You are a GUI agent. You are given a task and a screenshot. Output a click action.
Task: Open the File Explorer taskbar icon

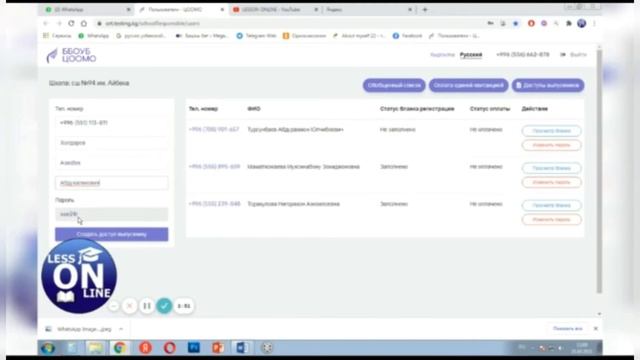coord(96,348)
